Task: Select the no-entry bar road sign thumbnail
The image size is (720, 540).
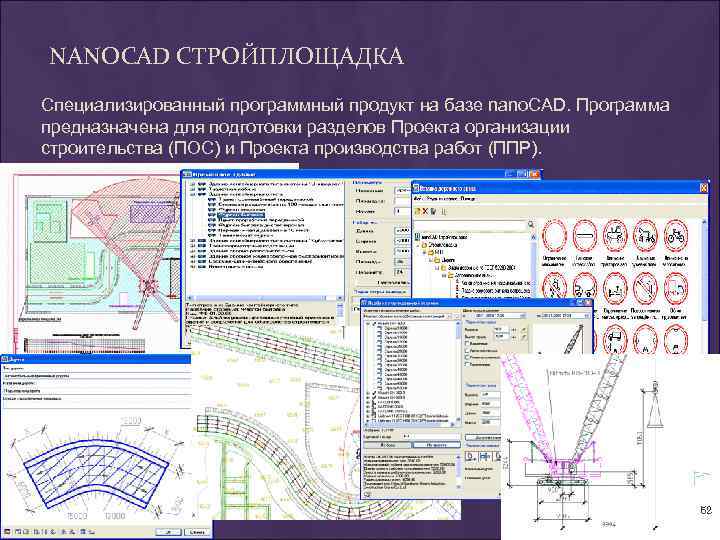Action: click(x=585, y=236)
